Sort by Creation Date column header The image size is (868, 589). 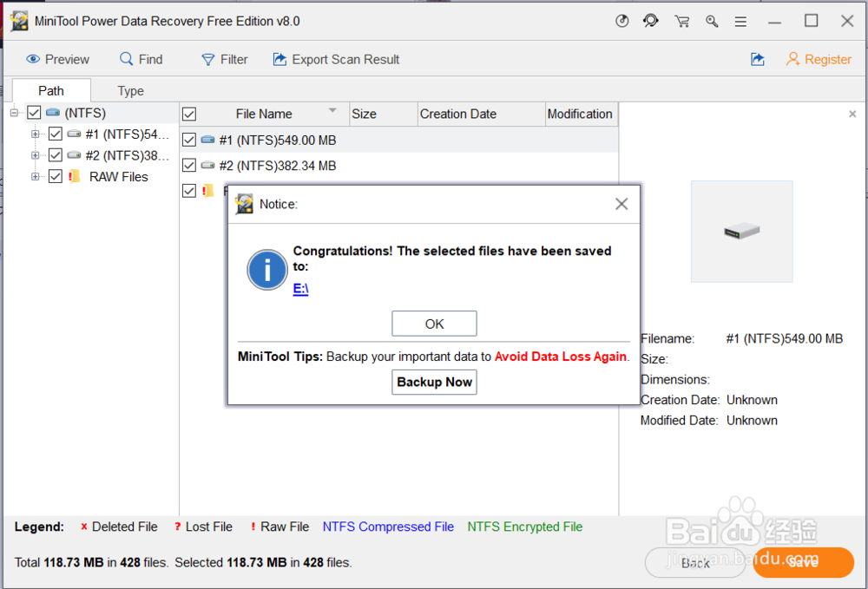(481, 114)
